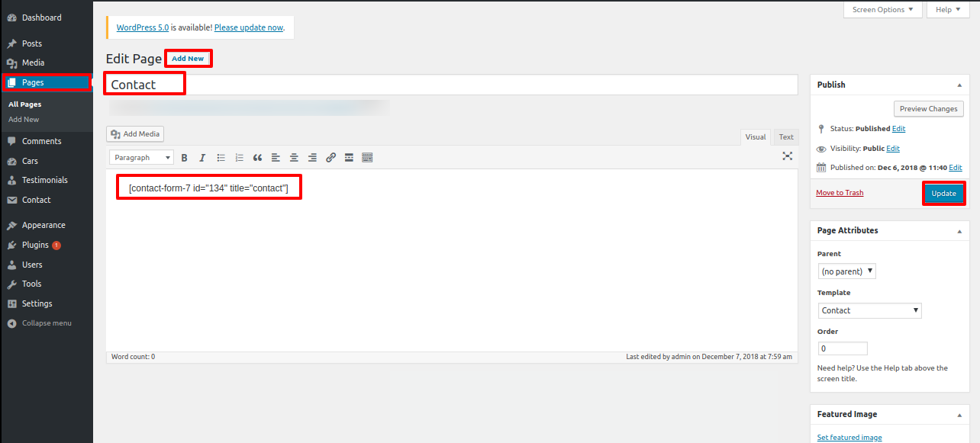This screenshot has height=443, width=980.
Task: Apply italic formatting in editor toolbar
Action: (x=202, y=158)
